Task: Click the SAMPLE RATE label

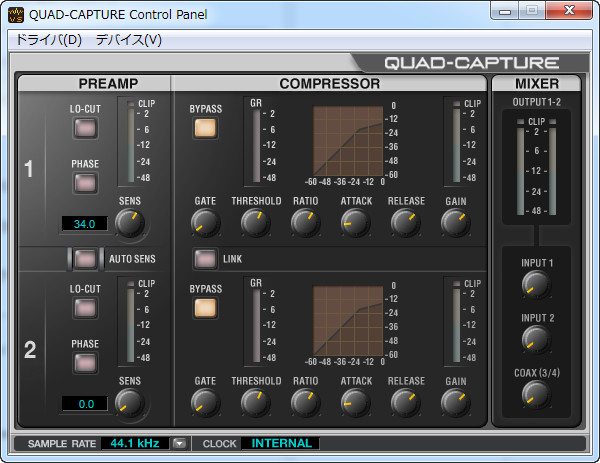Action: (62, 444)
